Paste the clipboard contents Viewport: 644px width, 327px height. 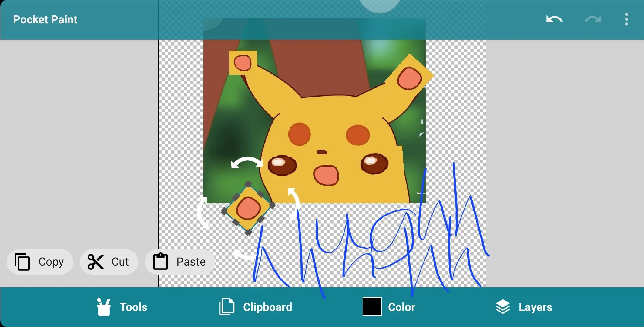tap(180, 262)
